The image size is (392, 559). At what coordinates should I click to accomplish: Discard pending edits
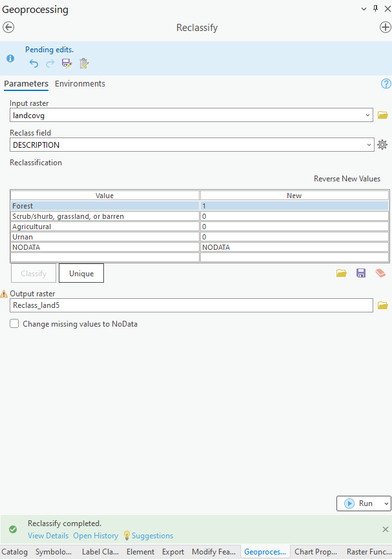(x=84, y=63)
